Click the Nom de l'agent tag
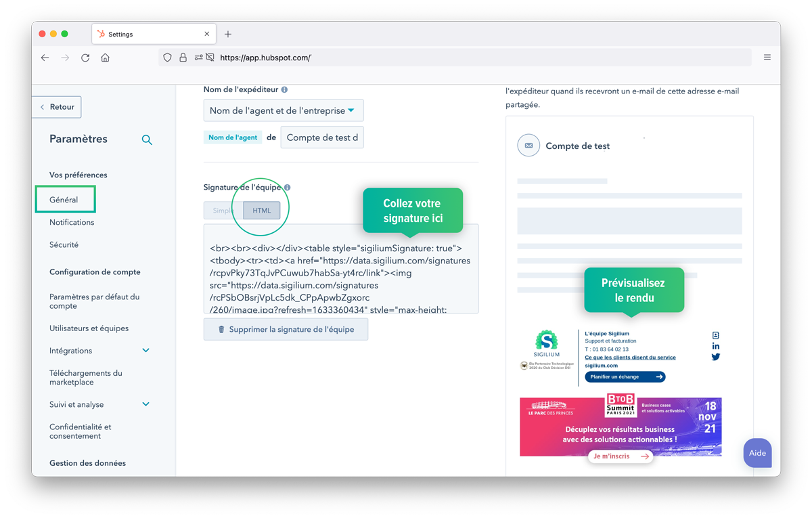Screen dimensions: 812x518 [233, 137]
